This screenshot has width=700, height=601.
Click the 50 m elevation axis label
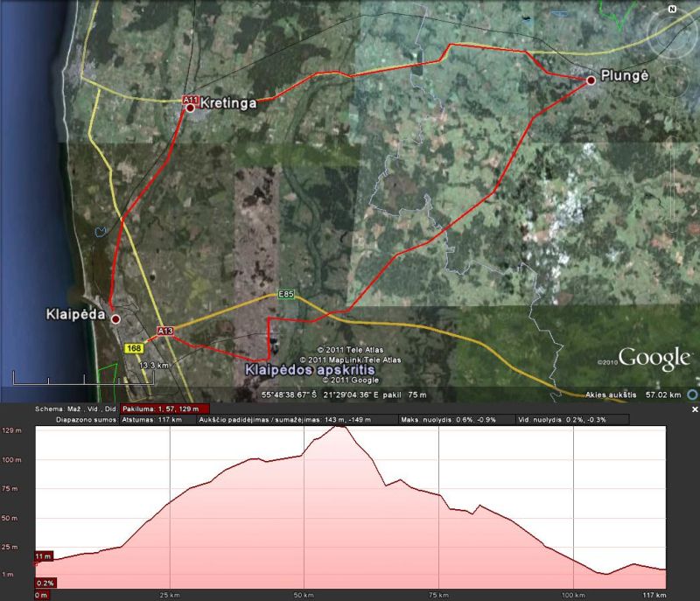pos(12,518)
